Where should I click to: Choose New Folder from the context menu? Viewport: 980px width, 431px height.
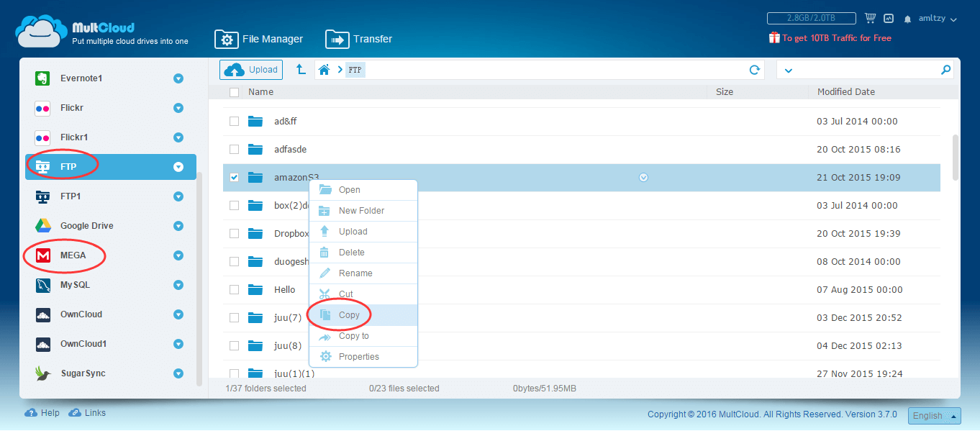(x=363, y=211)
